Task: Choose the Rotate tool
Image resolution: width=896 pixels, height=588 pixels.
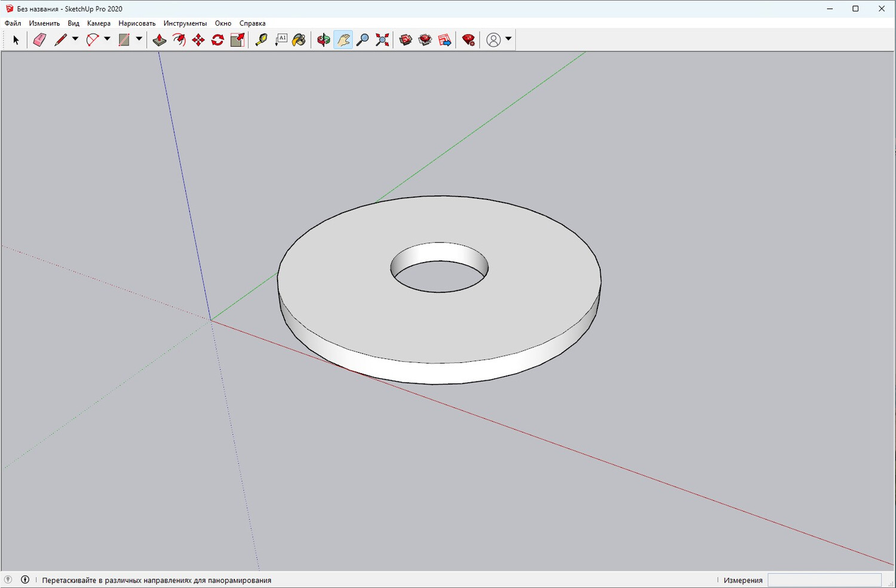Action: point(218,40)
